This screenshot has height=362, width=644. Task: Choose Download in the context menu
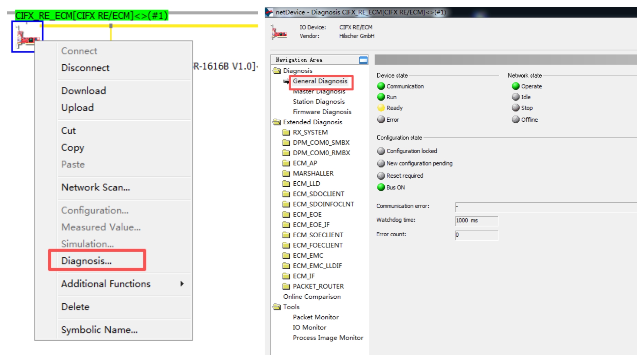click(x=84, y=90)
